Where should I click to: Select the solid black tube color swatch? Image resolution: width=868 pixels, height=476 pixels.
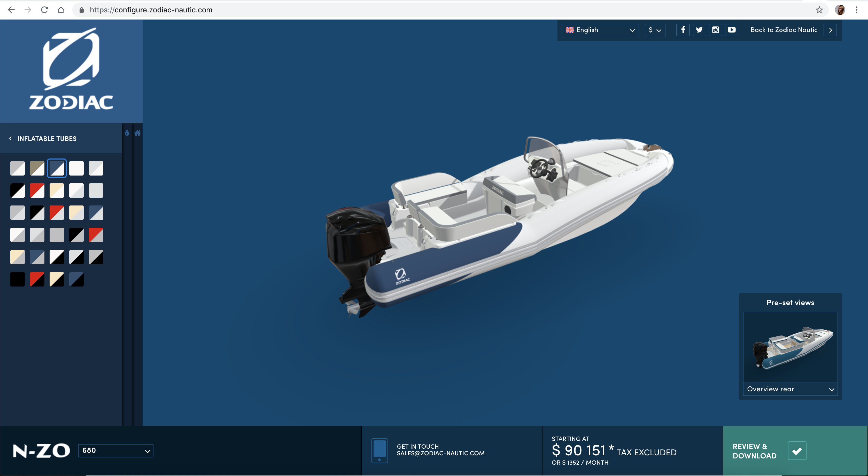pyautogui.click(x=18, y=279)
